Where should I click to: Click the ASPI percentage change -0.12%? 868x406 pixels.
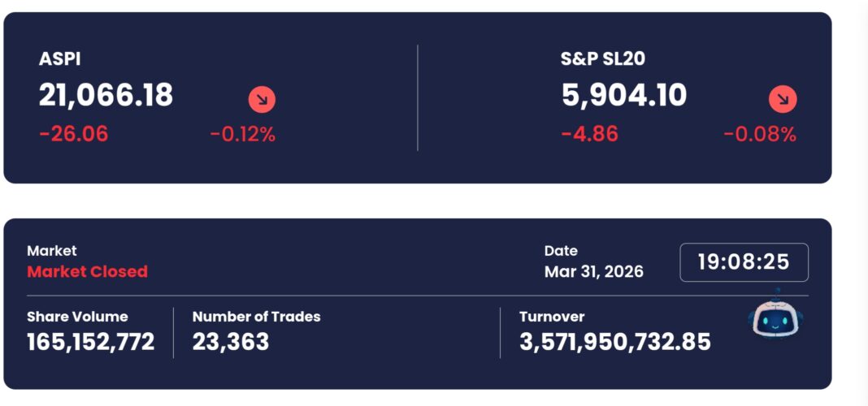[x=242, y=134]
